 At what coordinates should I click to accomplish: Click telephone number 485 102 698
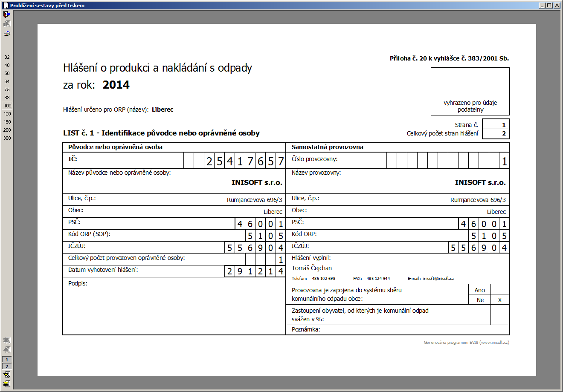(x=324, y=279)
